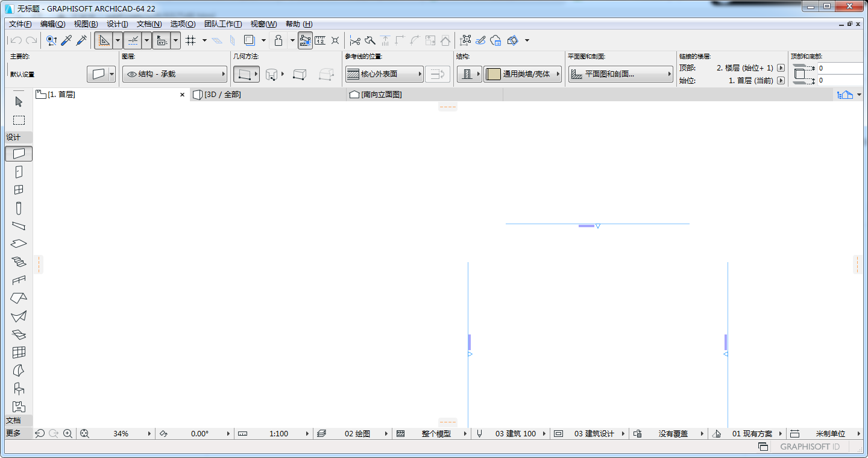Image resolution: width=868 pixels, height=458 pixels.
Task: Select the Arrow selection tool
Action: [19, 102]
